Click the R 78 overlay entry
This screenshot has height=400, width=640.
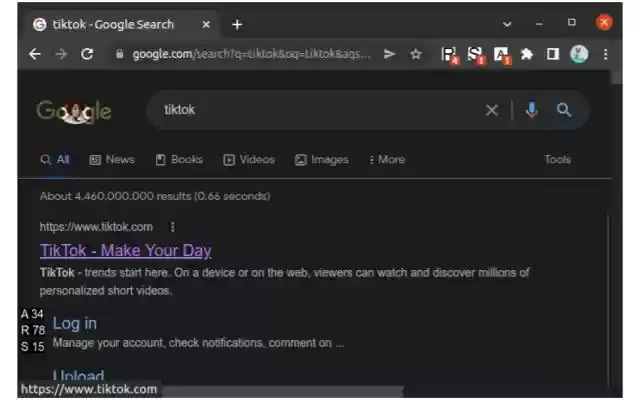(33, 330)
